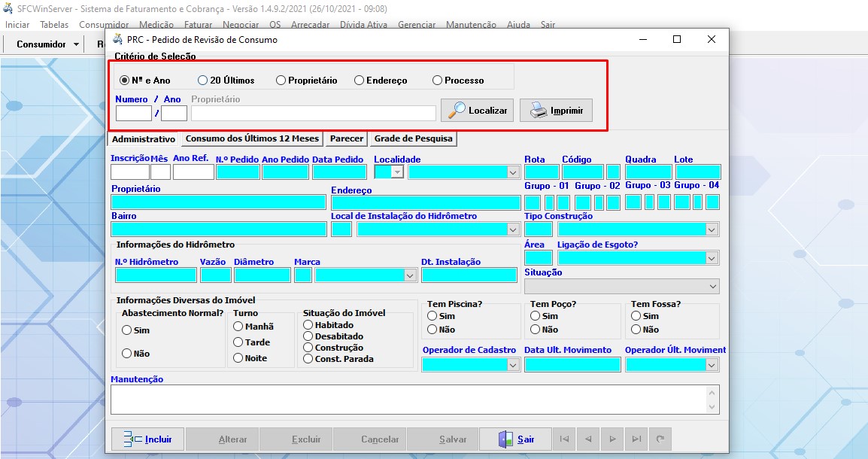
Task: Choose the Proprietário search criterion
Action: [281, 81]
